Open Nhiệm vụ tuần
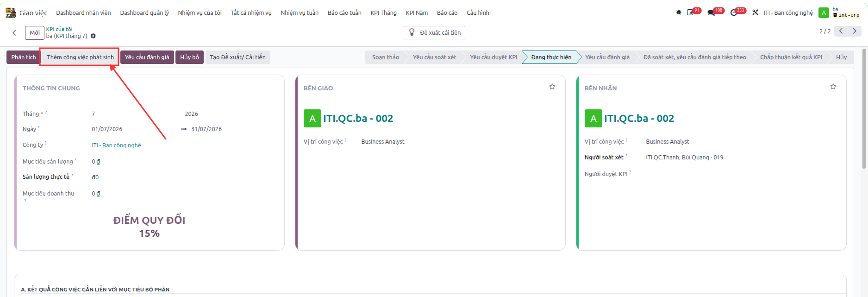 pyautogui.click(x=300, y=13)
